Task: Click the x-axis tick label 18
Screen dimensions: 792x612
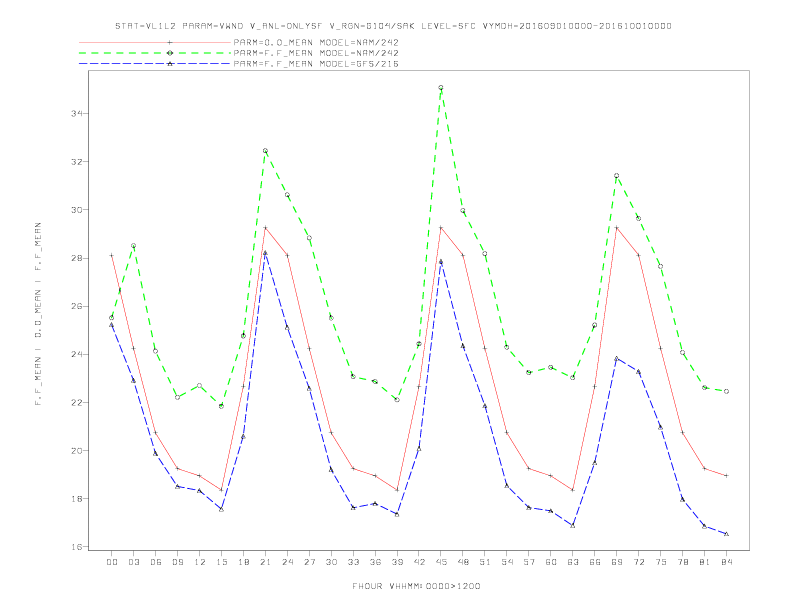Action: (x=243, y=562)
